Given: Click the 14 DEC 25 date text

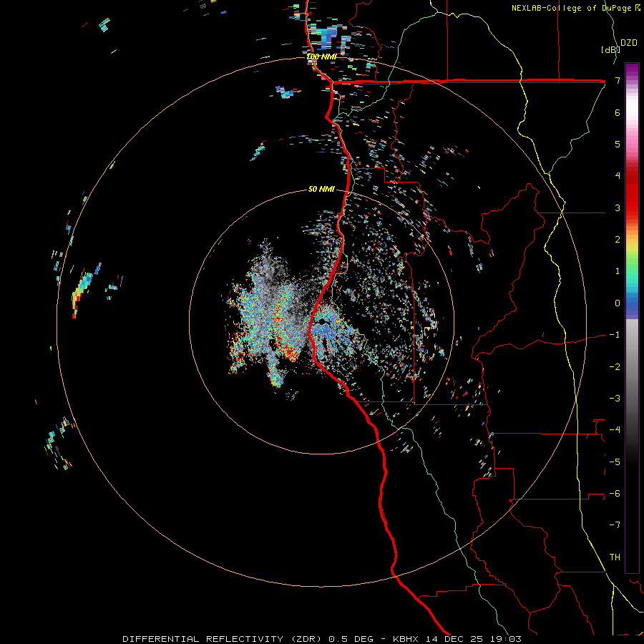Looking at the screenshot, I should 454,639.
